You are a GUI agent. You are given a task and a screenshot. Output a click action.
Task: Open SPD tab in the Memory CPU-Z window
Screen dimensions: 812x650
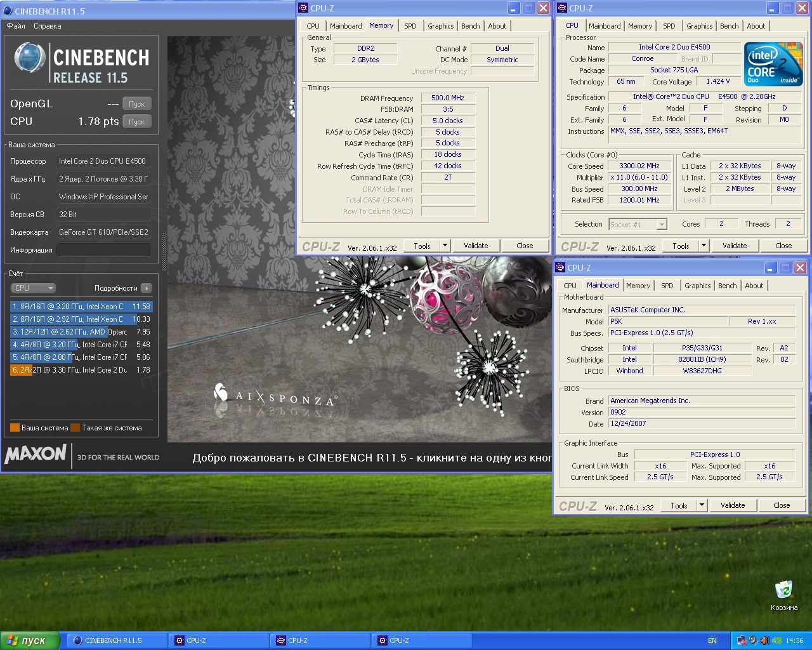[410, 26]
